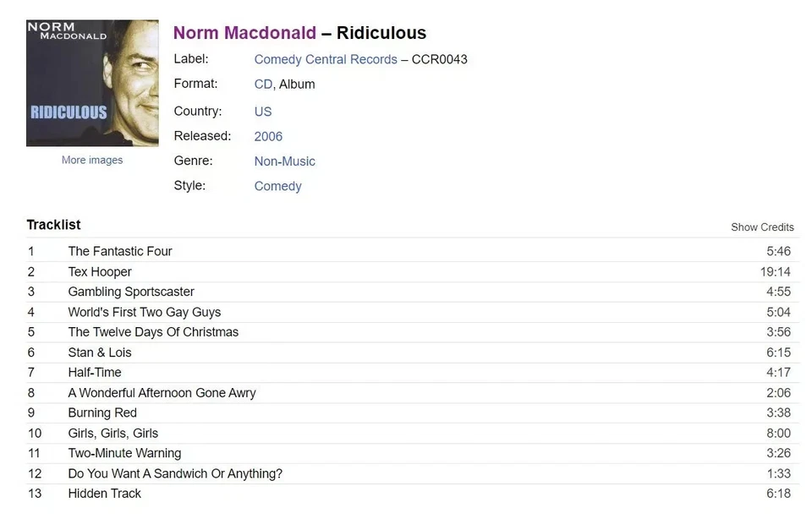Click the More images link
Screen dimensions: 812x519
(x=91, y=159)
